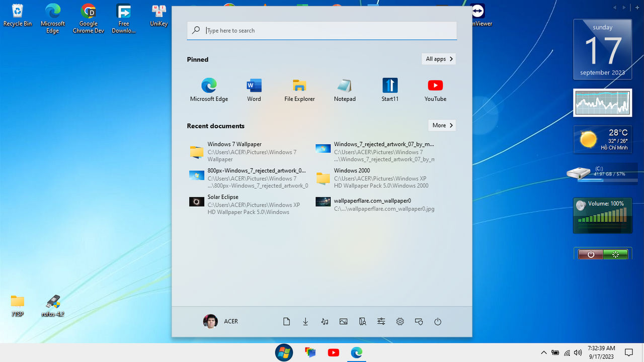
Task: Click the search magnifier icon
Action: pyautogui.click(x=196, y=30)
